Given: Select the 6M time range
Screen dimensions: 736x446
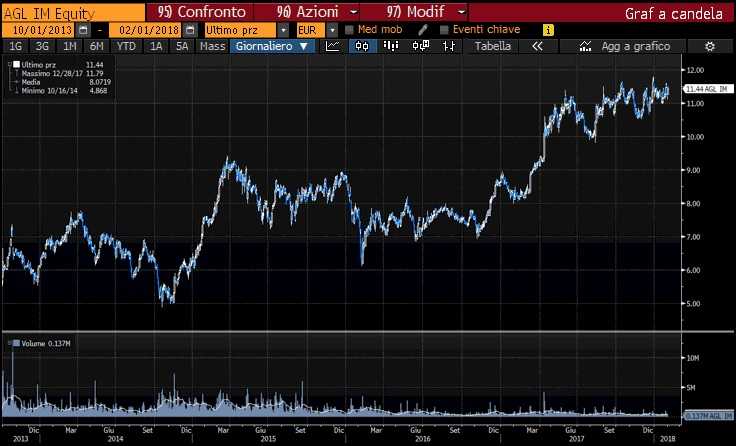Looking at the screenshot, I should point(97,46).
